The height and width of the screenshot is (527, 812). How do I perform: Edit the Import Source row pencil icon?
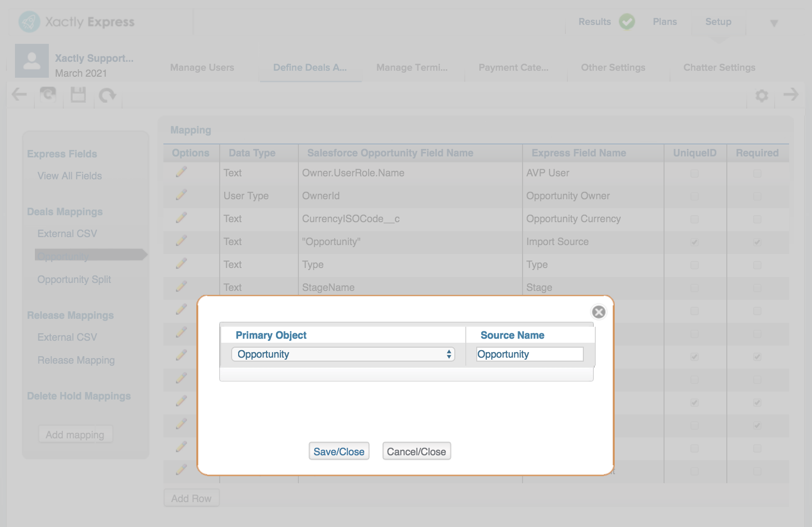pyautogui.click(x=181, y=241)
